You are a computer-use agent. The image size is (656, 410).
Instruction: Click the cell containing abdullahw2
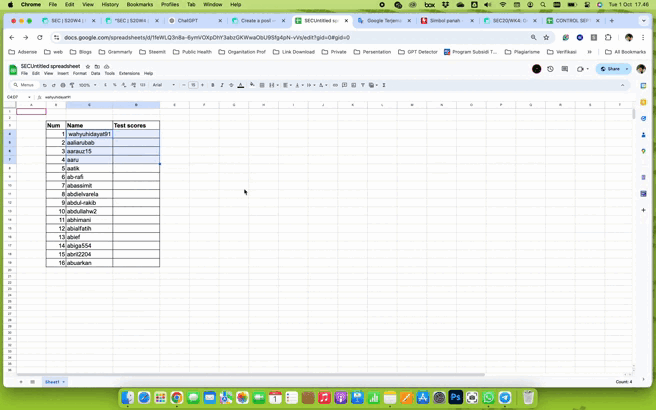pyautogui.click(x=89, y=211)
